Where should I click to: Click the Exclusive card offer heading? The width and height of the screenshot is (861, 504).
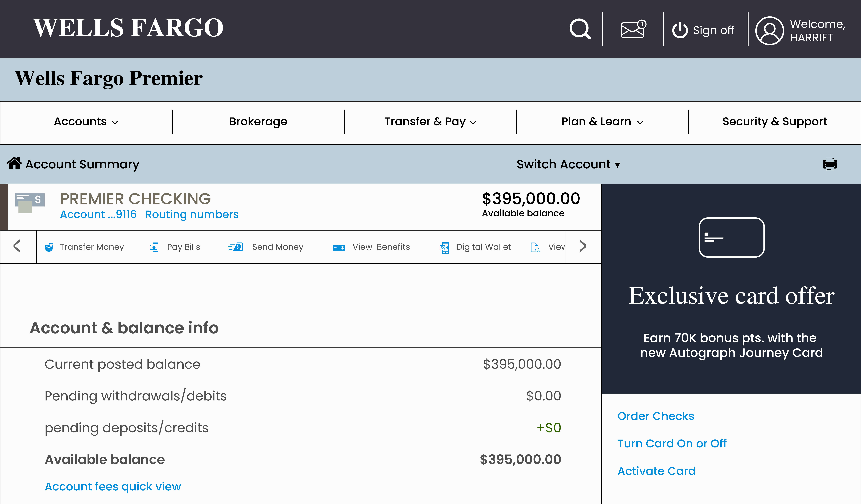(732, 296)
